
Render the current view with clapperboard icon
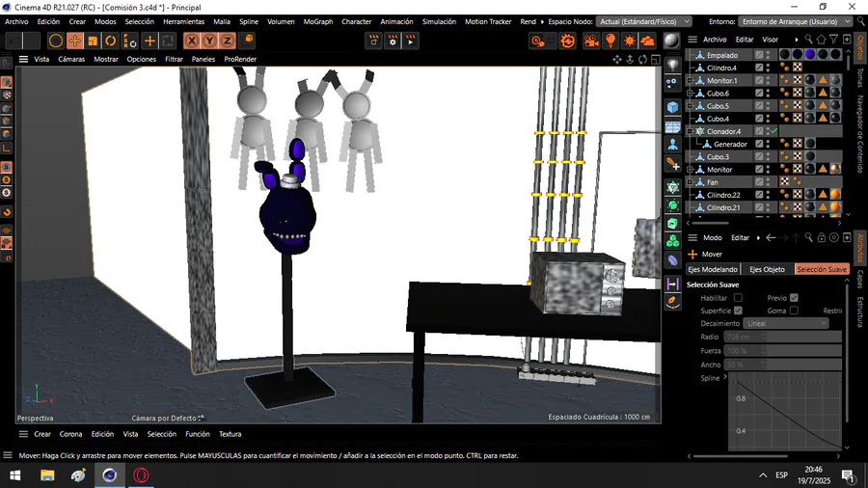(x=373, y=41)
